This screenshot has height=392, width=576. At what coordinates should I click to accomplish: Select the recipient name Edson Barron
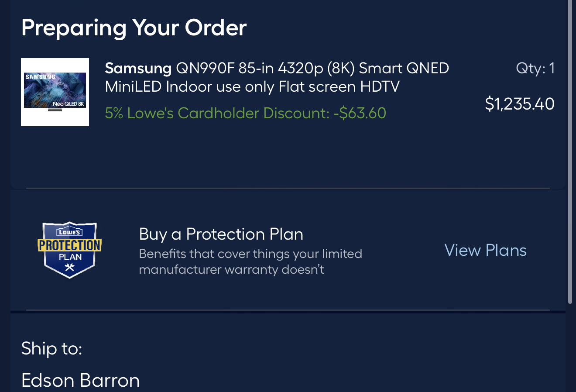80,380
